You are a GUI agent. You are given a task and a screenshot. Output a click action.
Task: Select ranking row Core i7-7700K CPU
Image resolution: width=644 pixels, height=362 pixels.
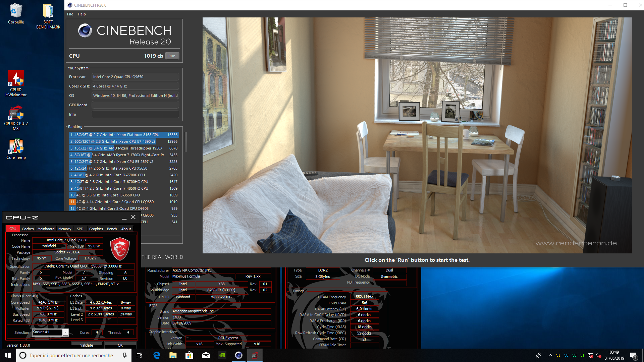[124, 175]
